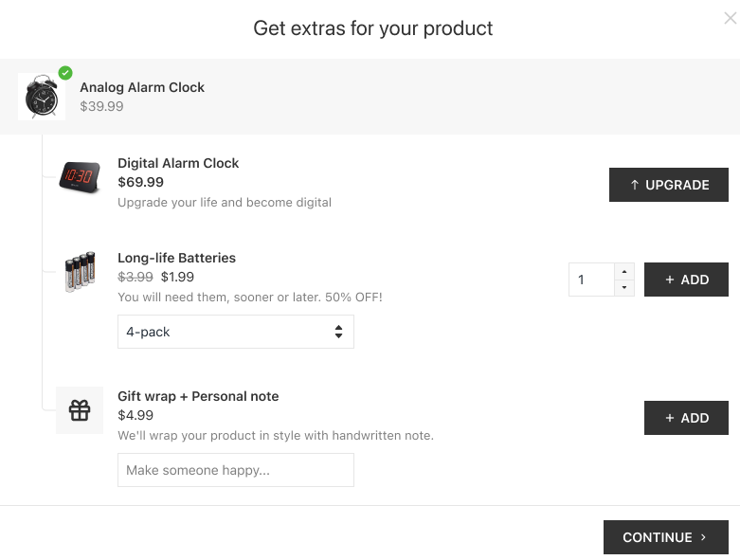Click the Digital Alarm Clock thumbnail

(x=80, y=177)
